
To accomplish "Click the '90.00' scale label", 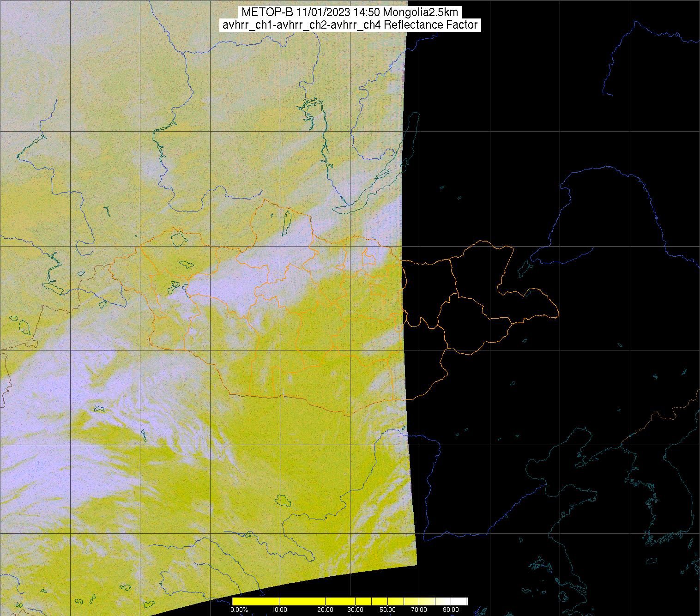I will pos(452,610).
